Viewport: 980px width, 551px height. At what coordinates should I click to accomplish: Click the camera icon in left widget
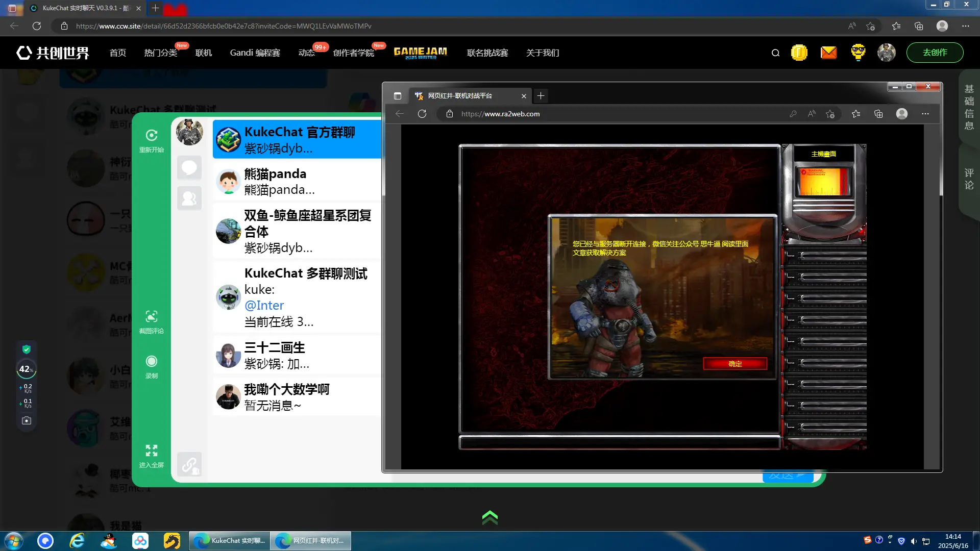click(27, 420)
